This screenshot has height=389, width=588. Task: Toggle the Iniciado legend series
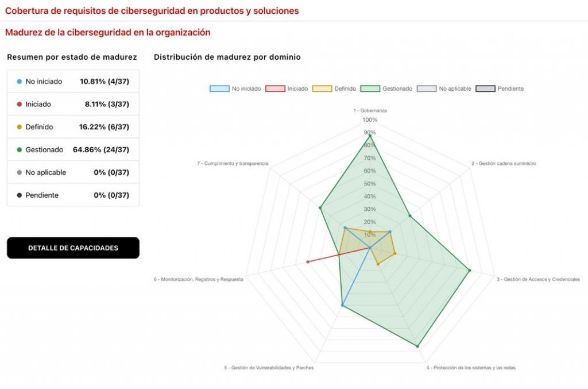(x=287, y=88)
